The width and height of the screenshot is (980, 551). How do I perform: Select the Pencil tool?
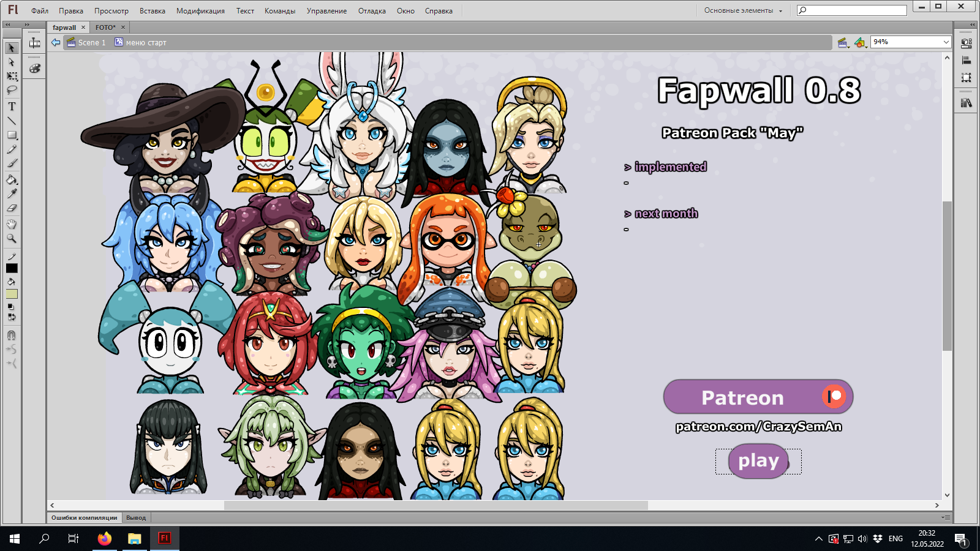(x=12, y=149)
